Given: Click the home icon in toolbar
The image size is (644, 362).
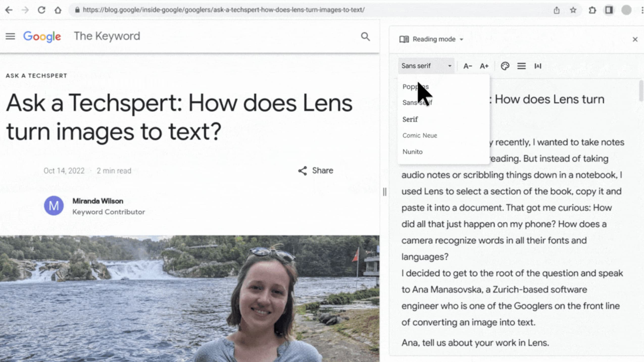Looking at the screenshot, I should point(58,10).
